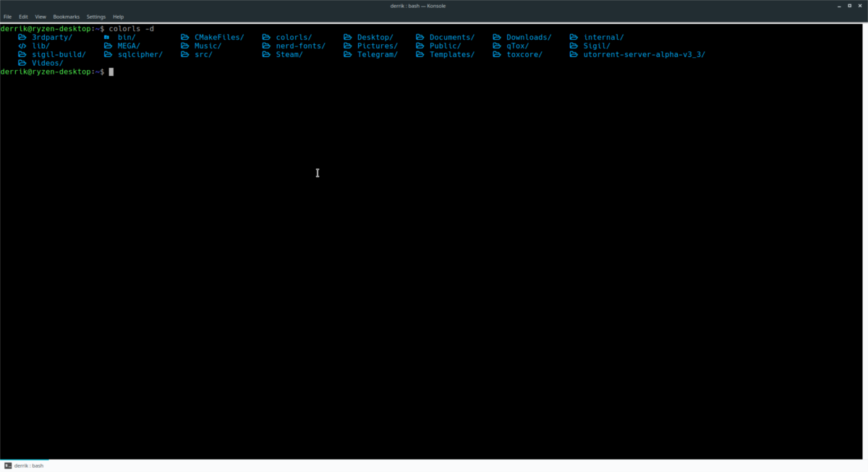Select the 'derrik : bash' tab
Screen dimensions: 868x472
[x=25, y=465]
